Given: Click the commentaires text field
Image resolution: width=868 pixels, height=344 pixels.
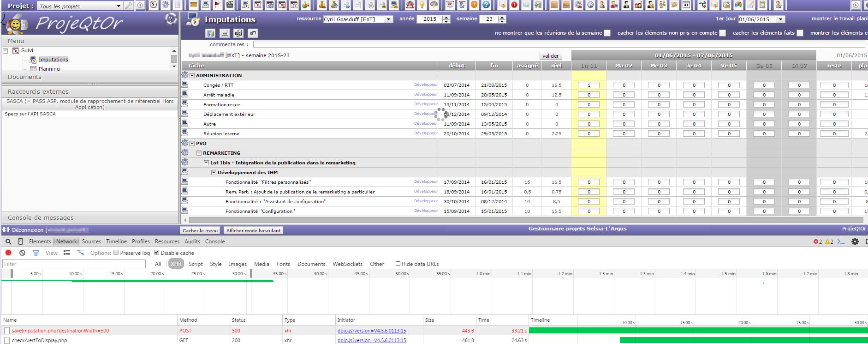Looking at the screenshot, I should tap(553, 45).
